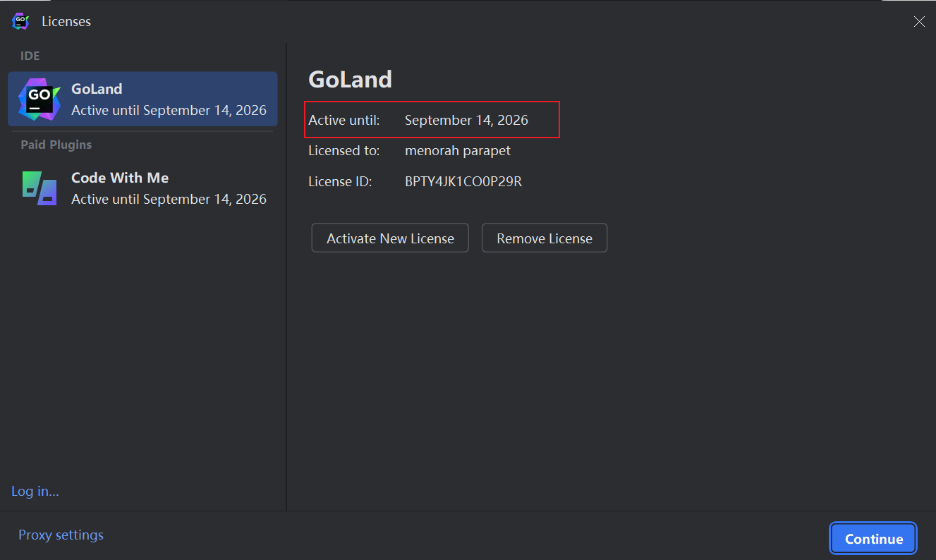Select the Code With Me paid plugin row
The image size is (936, 560).
pos(142,188)
